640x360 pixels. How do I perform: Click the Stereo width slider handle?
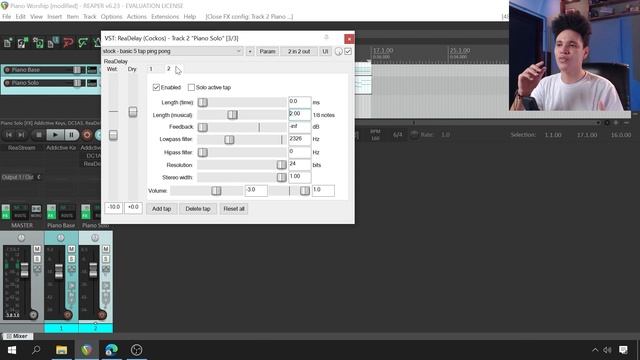pyautogui.click(x=281, y=177)
